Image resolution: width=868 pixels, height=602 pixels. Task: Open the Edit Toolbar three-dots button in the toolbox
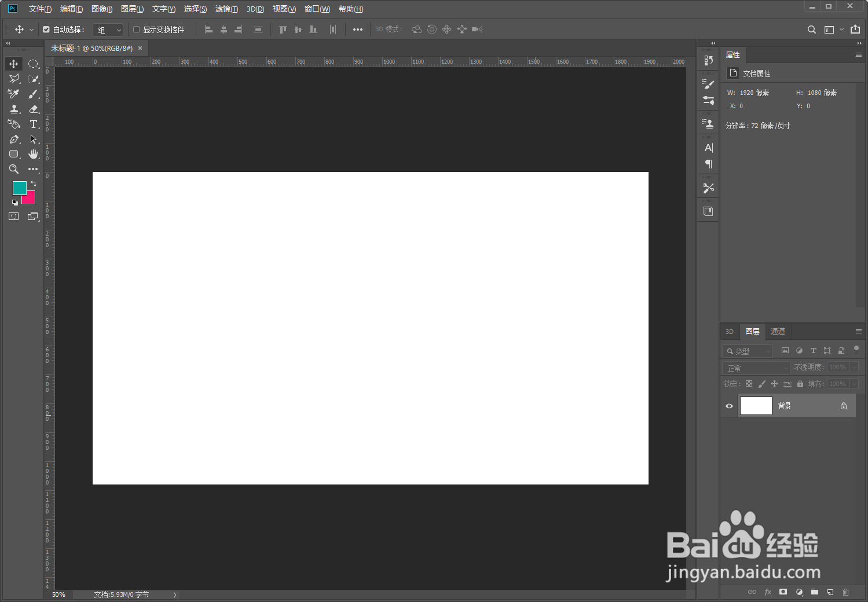pos(33,169)
